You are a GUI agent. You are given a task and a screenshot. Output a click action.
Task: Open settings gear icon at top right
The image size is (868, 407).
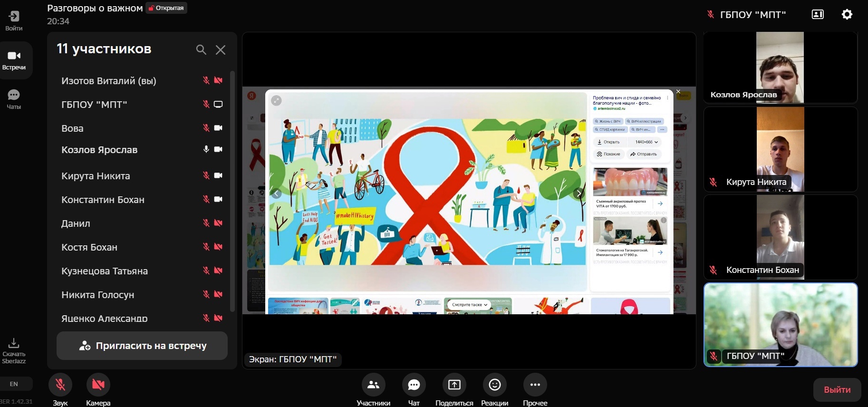(x=847, y=14)
